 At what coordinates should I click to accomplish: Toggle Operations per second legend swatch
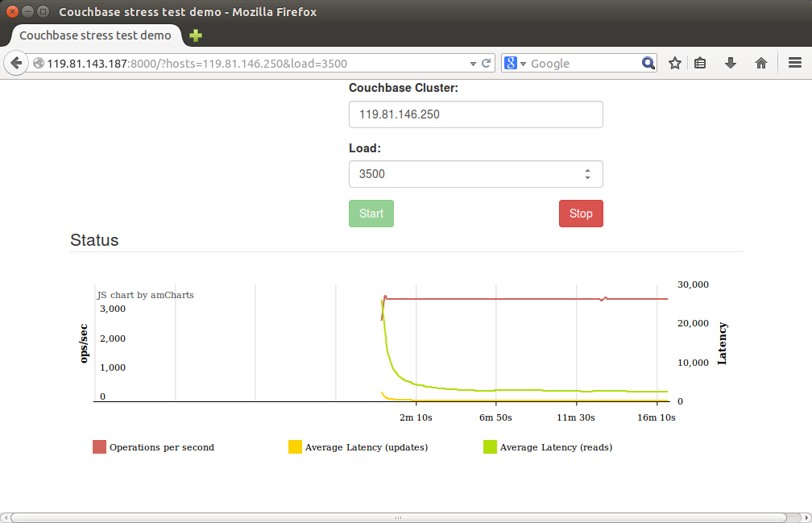tap(99, 447)
